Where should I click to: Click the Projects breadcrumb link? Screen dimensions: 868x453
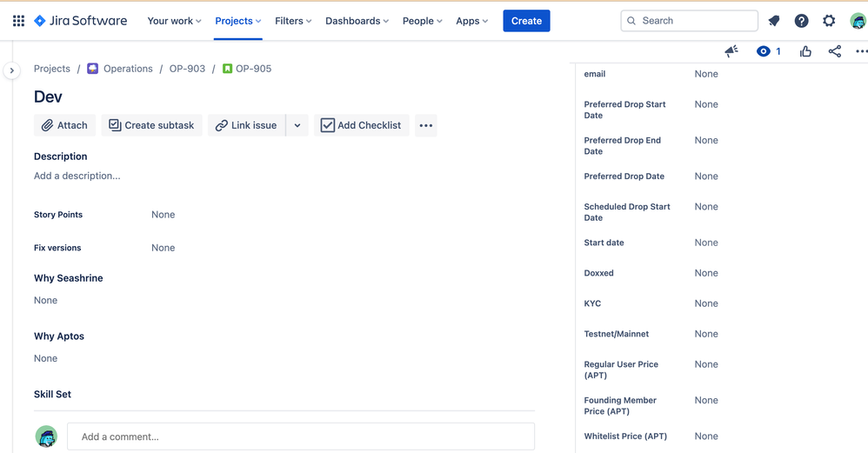point(52,69)
